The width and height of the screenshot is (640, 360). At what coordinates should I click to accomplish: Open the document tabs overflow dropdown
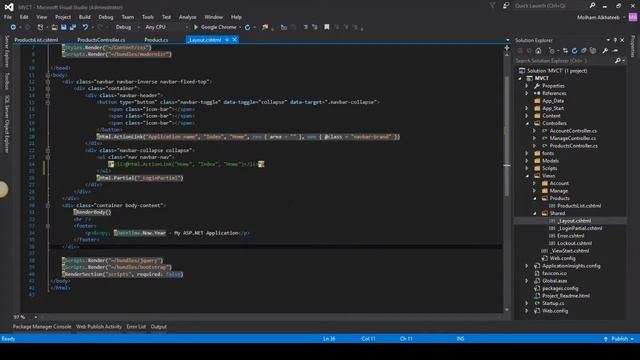pos(508,40)
